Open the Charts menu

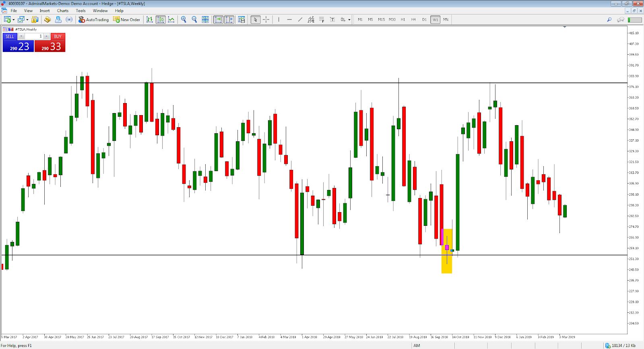(x=62, y=11)
